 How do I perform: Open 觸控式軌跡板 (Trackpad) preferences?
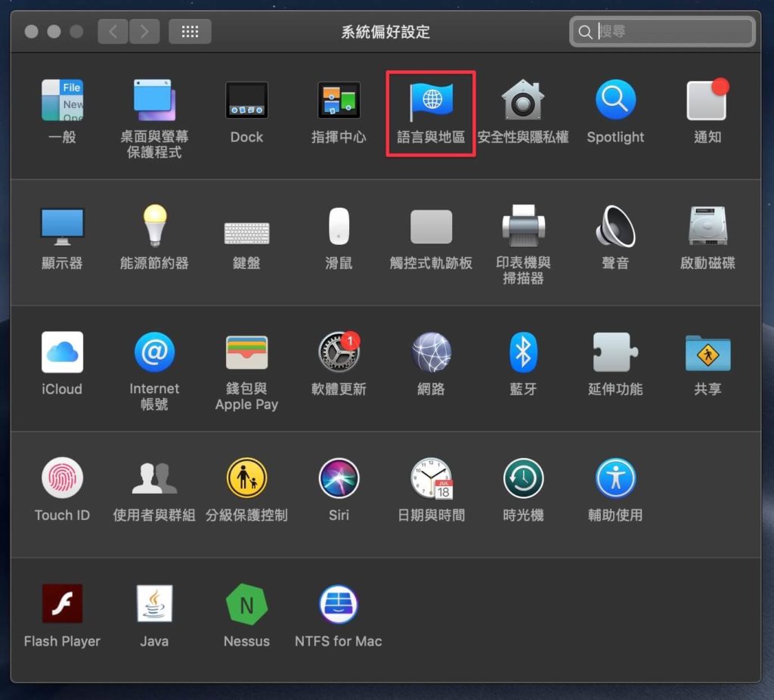pyautogui.click(x=431, y=227)
